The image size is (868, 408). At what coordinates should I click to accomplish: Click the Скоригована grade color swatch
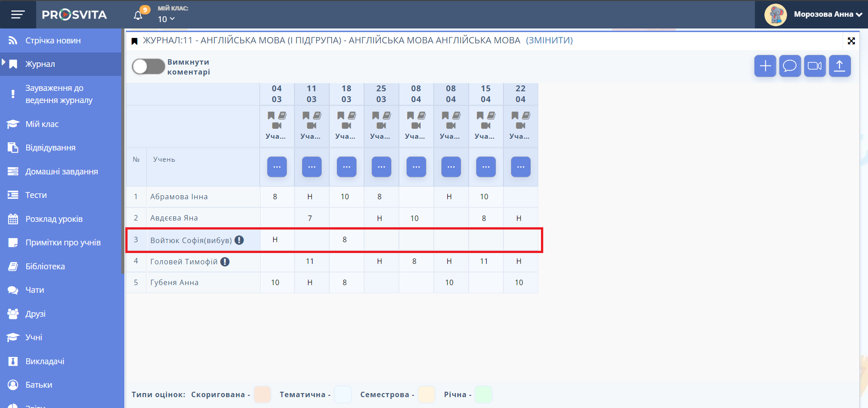(x=262, y=394)
